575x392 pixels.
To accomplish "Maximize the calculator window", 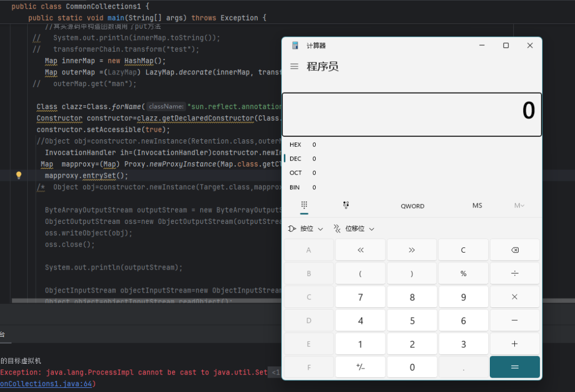I will click(506, 45).
